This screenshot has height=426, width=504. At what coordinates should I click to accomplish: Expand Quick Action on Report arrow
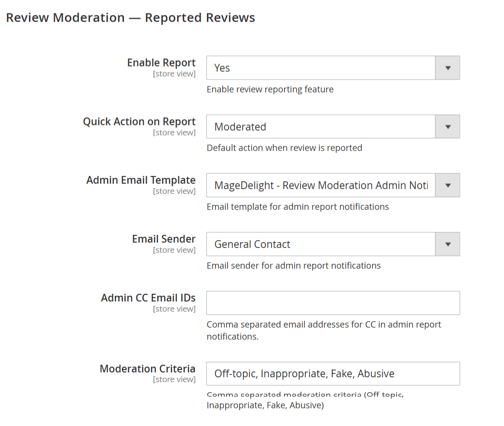coord(448,127)
